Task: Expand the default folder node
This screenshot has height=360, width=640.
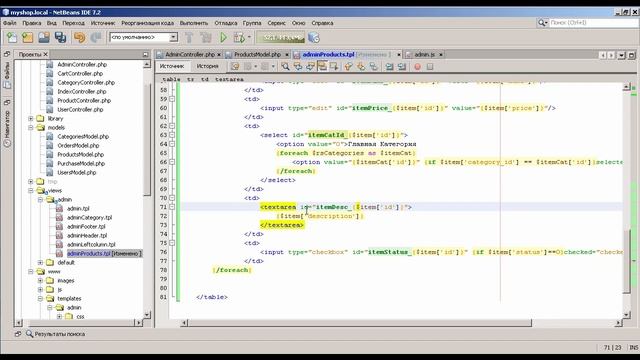Action: point(40,262)
